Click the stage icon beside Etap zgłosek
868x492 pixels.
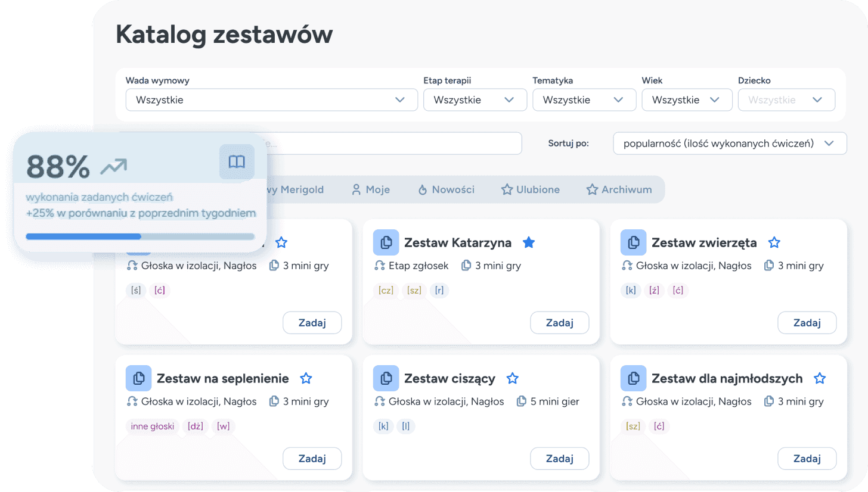point(379,266)
